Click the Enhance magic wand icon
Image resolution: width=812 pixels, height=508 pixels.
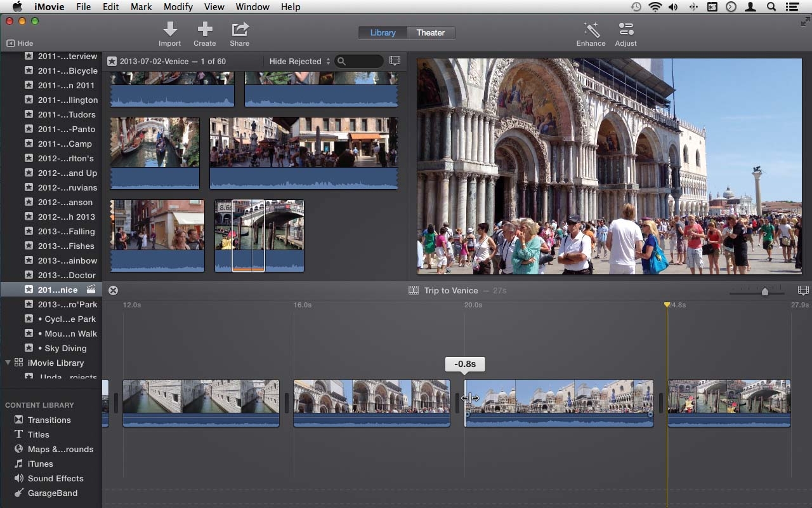click(x=591, y=29)
